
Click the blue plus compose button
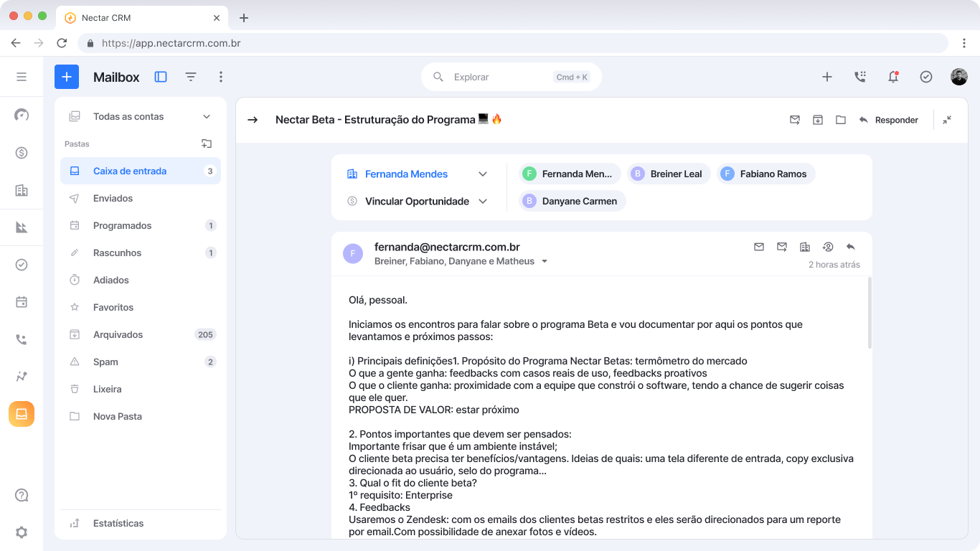click(x=67, y=77)
